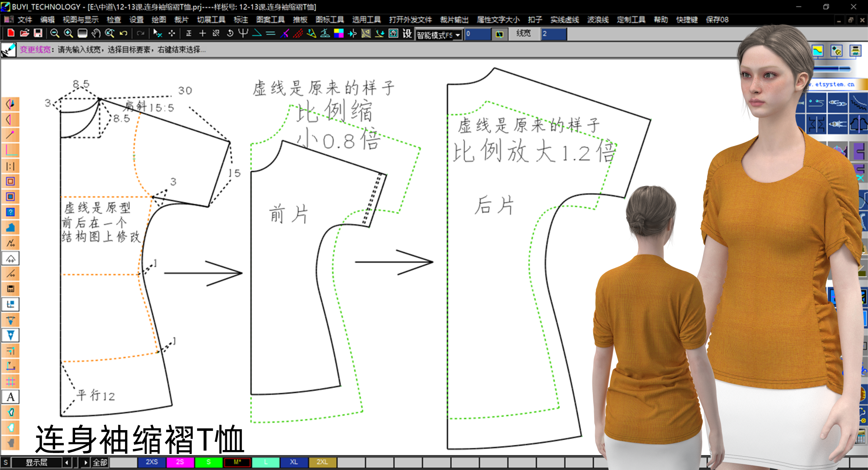This screenshot has width=868, height=470.
Task: Select the four-arrow move tool
Action: click(172, 33)
